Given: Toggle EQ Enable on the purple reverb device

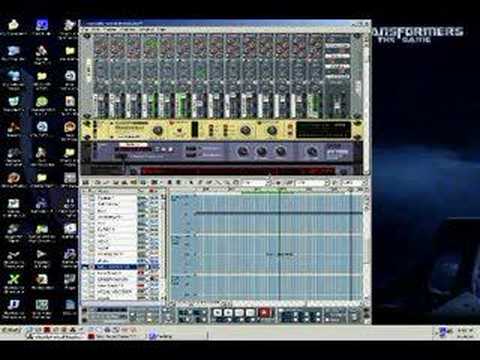Looking at the screenshot, I should click(x=190, y=149).
